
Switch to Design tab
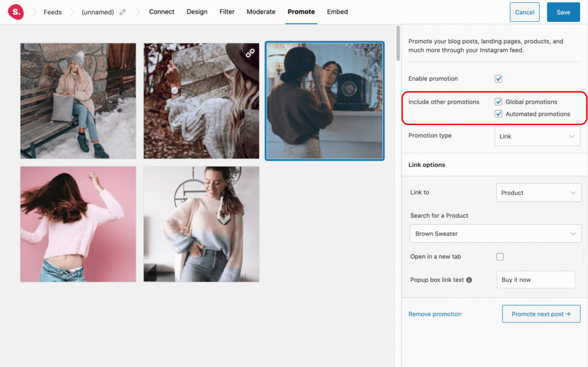click(197, 11)
